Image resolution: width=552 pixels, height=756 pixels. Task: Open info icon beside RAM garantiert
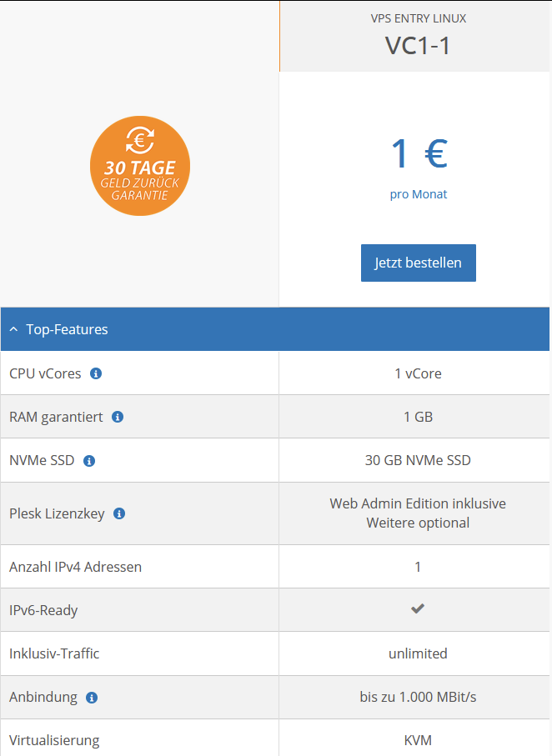[x=118, y=417]
